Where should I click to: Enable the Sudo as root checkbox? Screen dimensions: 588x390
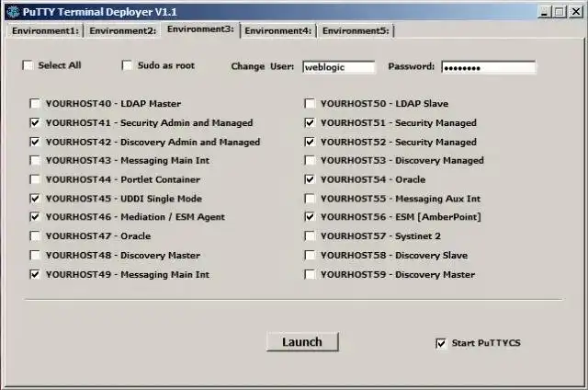tap(127, 65)
